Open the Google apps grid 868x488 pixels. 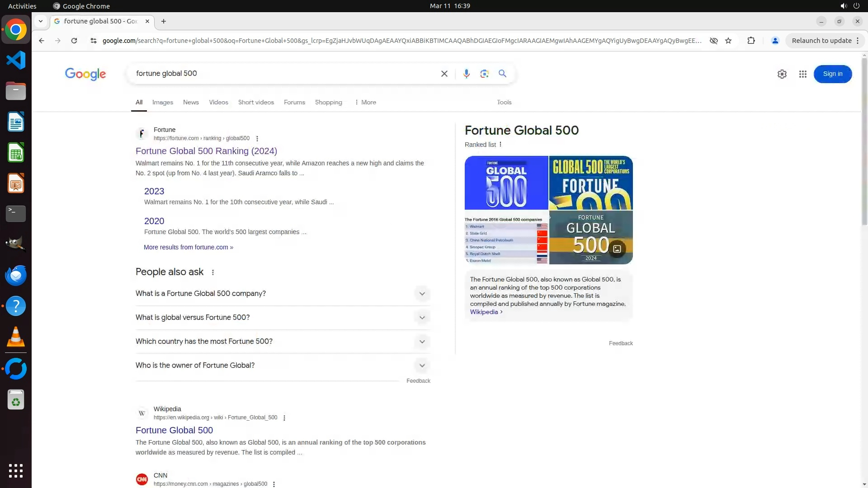(802, 74)
